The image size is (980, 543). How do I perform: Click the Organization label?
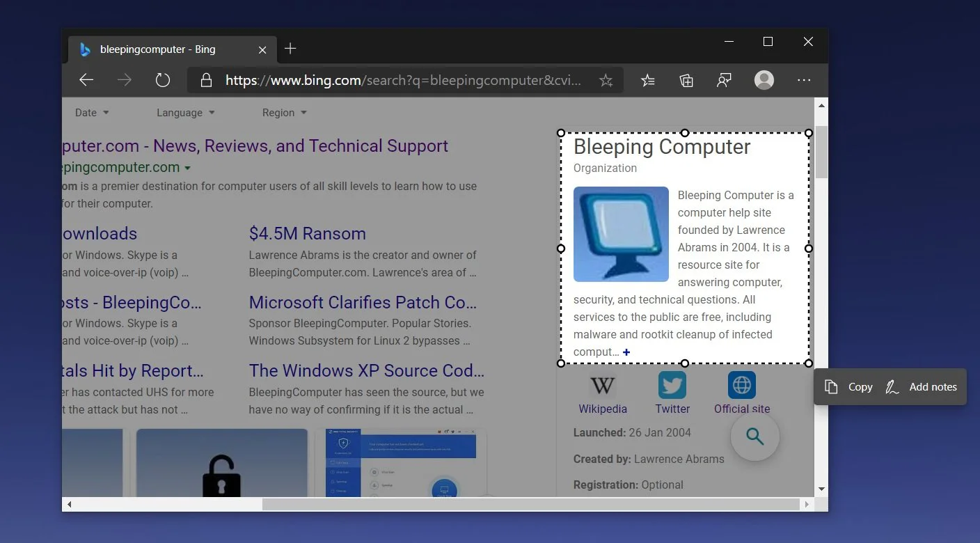(x=605, y=168)
